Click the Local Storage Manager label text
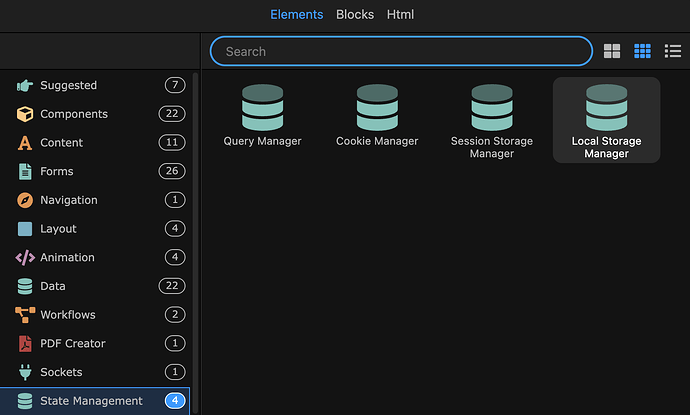 pyautogui.click(x=606, y=147)
